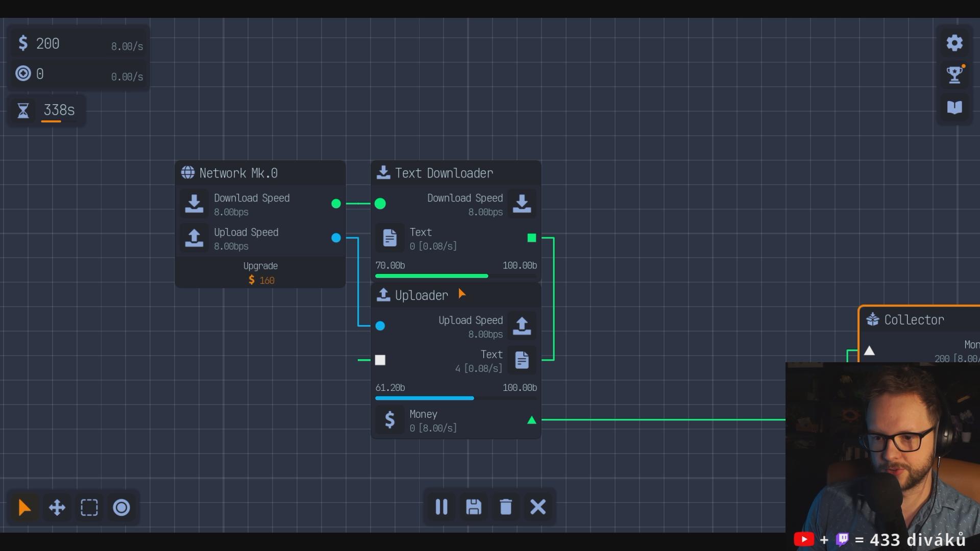Open the achievements trophy icon
Screen dimensions: 980x551
click(x=954, y=75)
